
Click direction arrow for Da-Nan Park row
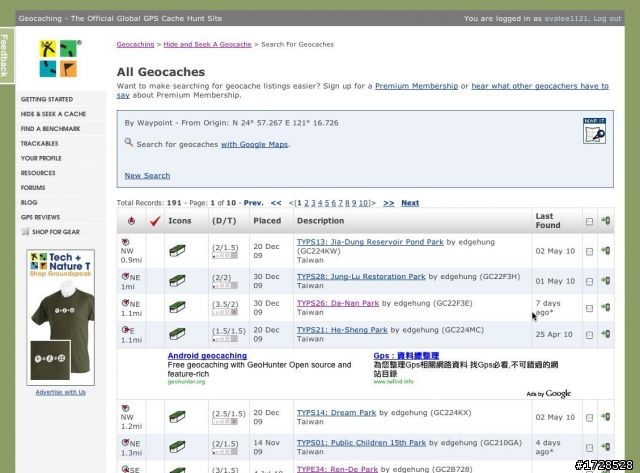coord(125,303)
